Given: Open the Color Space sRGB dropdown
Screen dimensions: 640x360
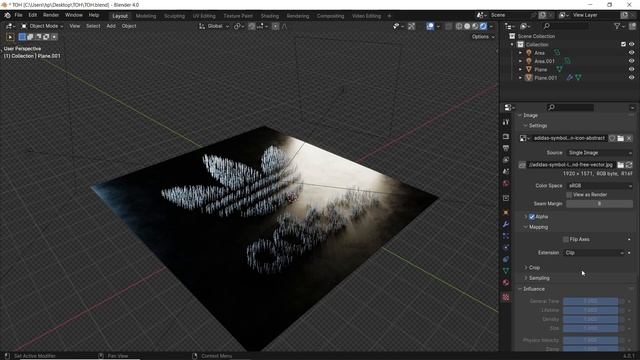Looking at the screenshot, I should (600, 186).
